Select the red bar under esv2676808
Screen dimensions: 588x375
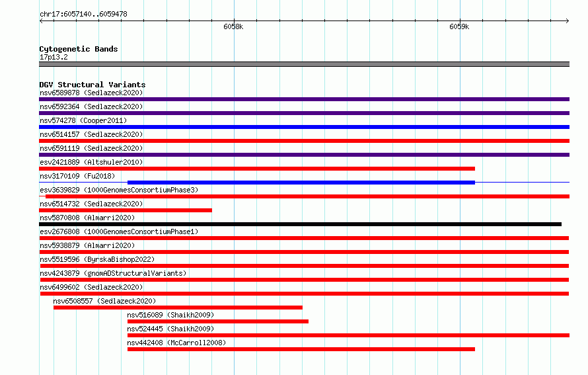pyautogui.click(x=304, y=238)
